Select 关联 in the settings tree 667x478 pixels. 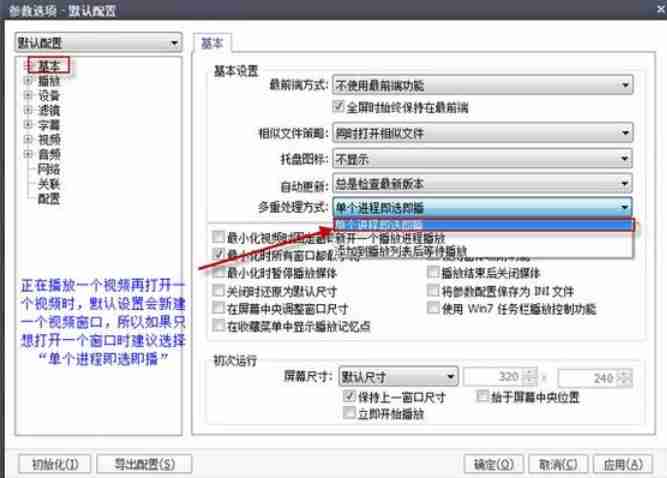pyautogui.click(x=49, y=184)
